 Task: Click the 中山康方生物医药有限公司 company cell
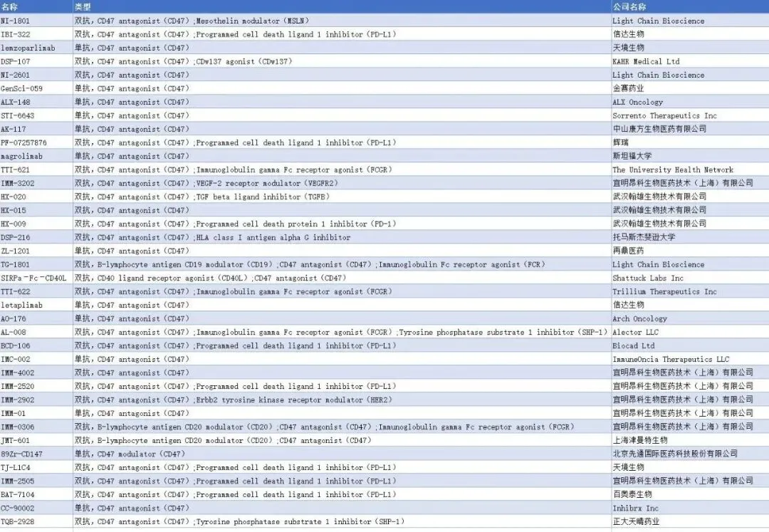(x=690, y=129)
